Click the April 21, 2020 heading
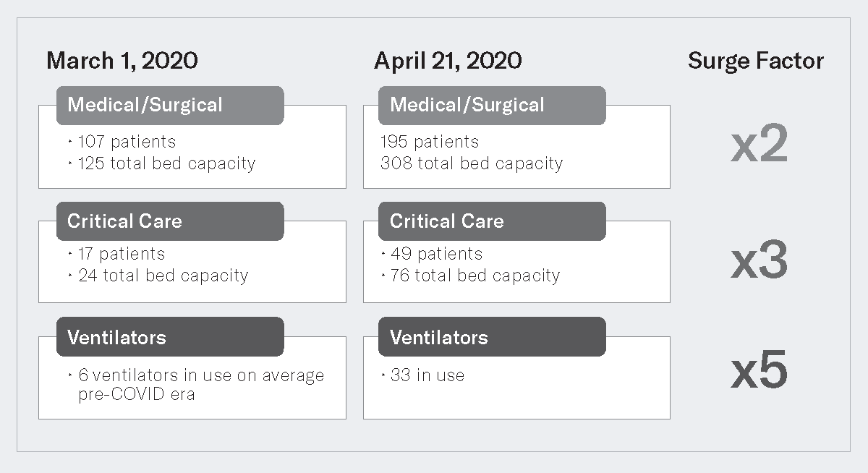This screenshot has width=868, height=473. [448, 61]
